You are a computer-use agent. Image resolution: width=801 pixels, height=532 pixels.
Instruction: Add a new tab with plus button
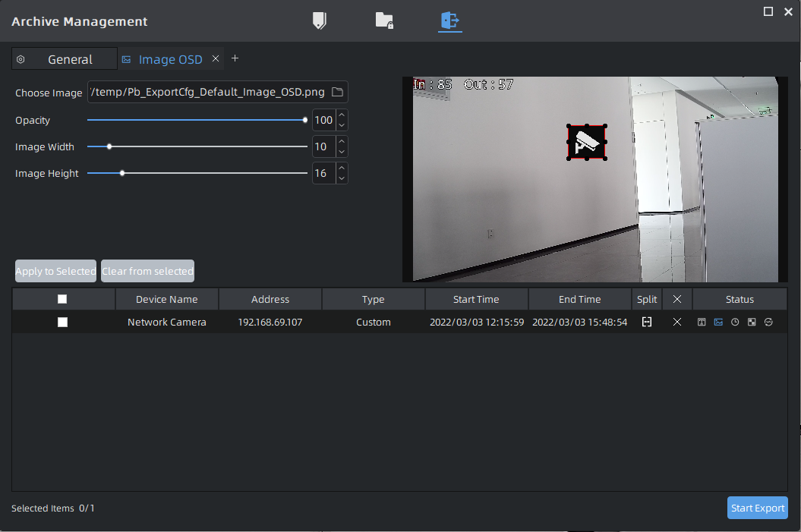click(235, 58)
